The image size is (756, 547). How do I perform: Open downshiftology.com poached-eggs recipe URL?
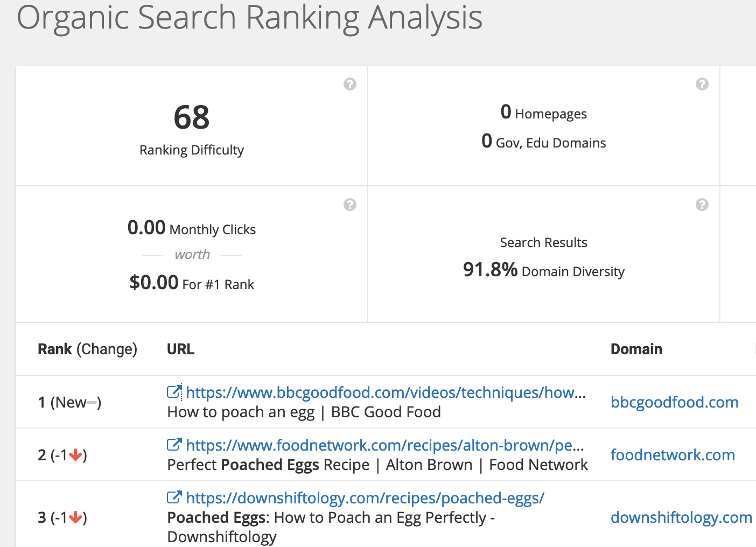[365, 498]
